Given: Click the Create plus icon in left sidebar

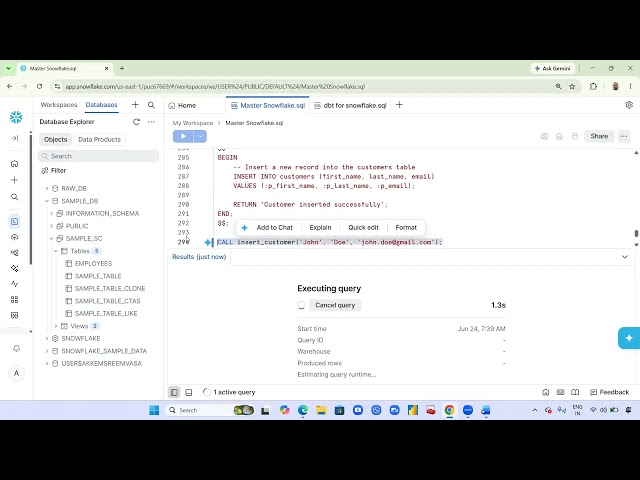Looking at the screenshot, I should (x=15, y=180).
